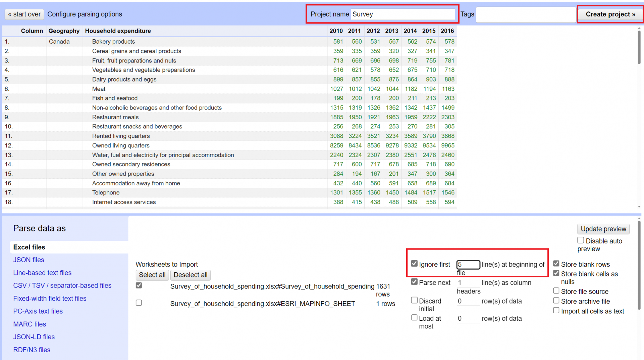The image size is (644, 360).
Task: Click the Tags input box
Action: pyautogui.click(x=525, y=14)
